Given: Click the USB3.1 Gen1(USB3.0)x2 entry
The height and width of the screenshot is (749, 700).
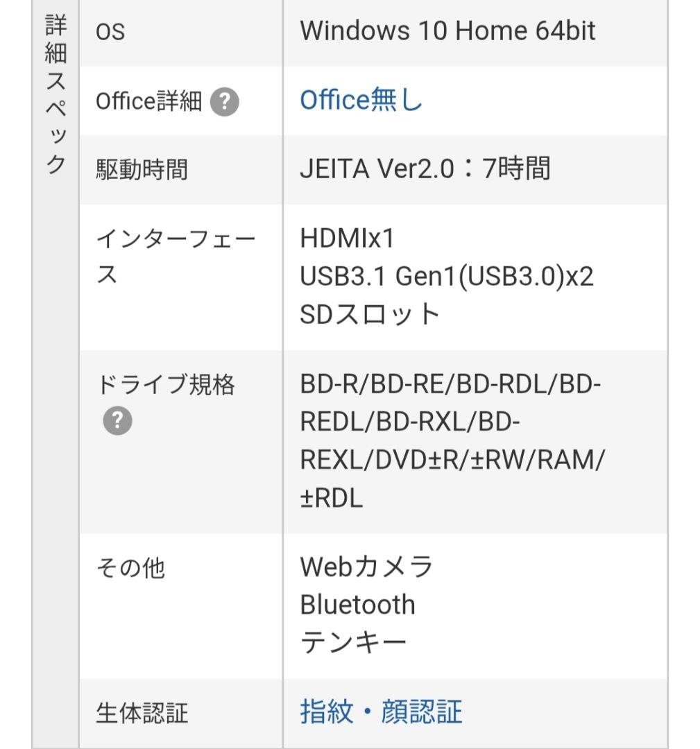Looking at the screenshot, I should tap(447, 276).
